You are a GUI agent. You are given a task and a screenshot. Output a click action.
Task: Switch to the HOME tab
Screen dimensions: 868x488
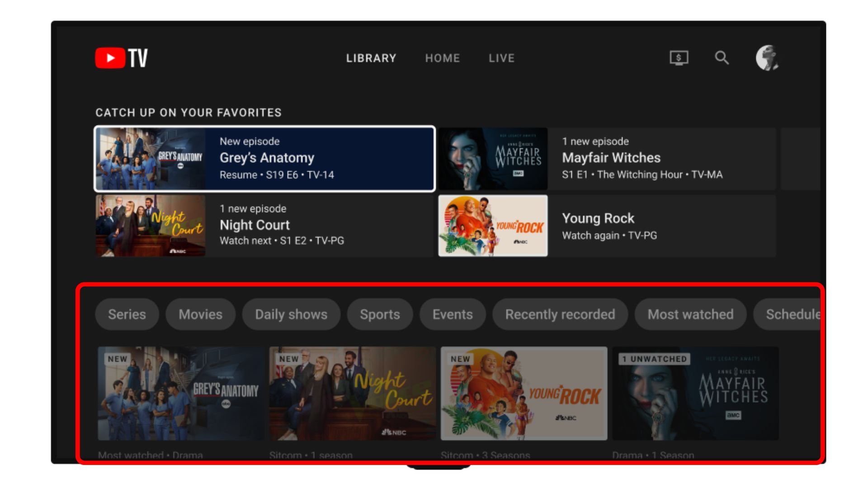click(442, 58)
